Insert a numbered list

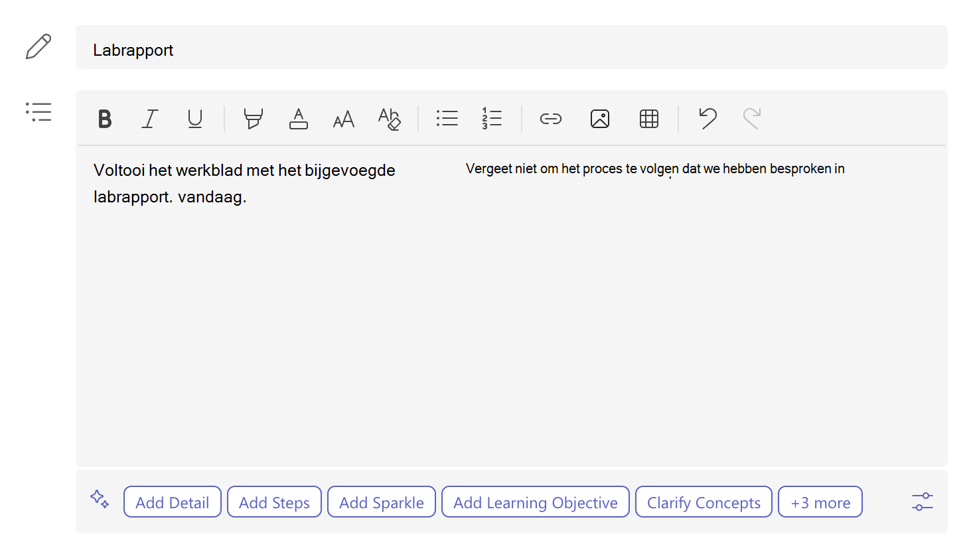[x=492, y=119]
